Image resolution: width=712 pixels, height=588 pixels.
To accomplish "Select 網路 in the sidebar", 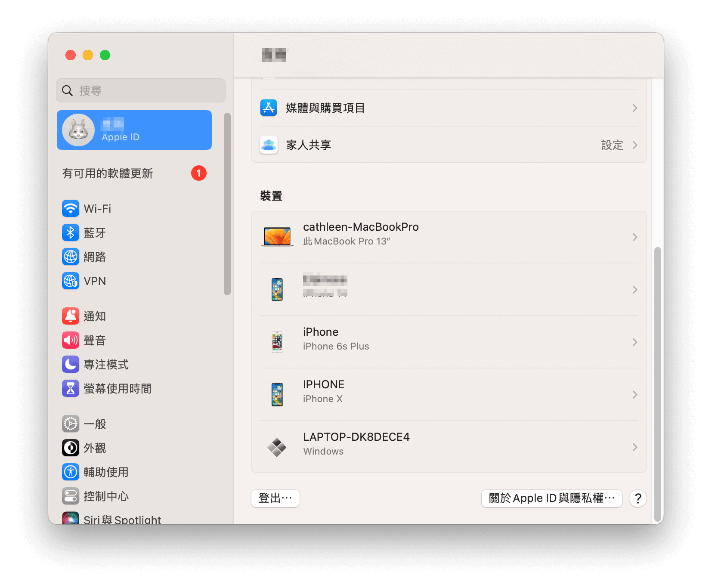I will point(134,257).
